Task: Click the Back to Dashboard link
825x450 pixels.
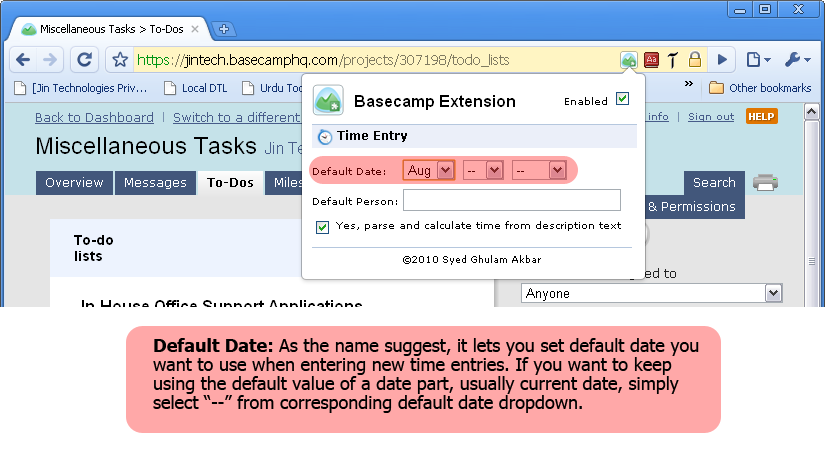Action: (94, 117)
